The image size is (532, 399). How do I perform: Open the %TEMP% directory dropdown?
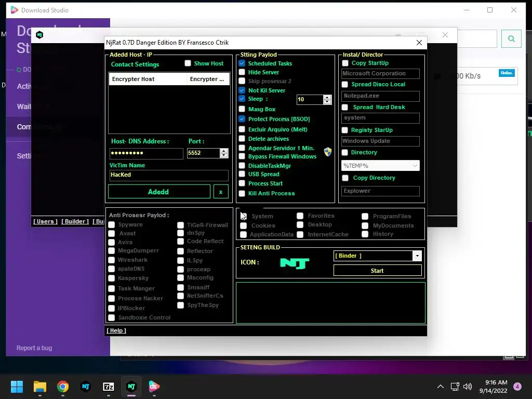[381, 166]
